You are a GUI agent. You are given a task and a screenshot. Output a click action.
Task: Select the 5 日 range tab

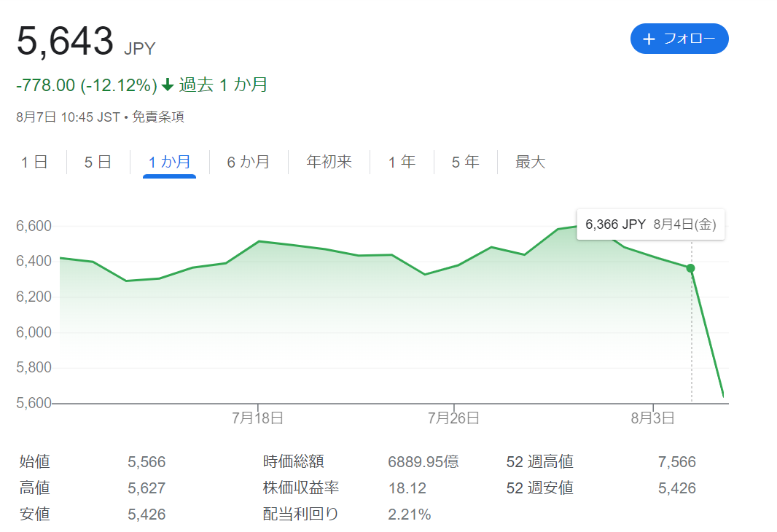98,162
